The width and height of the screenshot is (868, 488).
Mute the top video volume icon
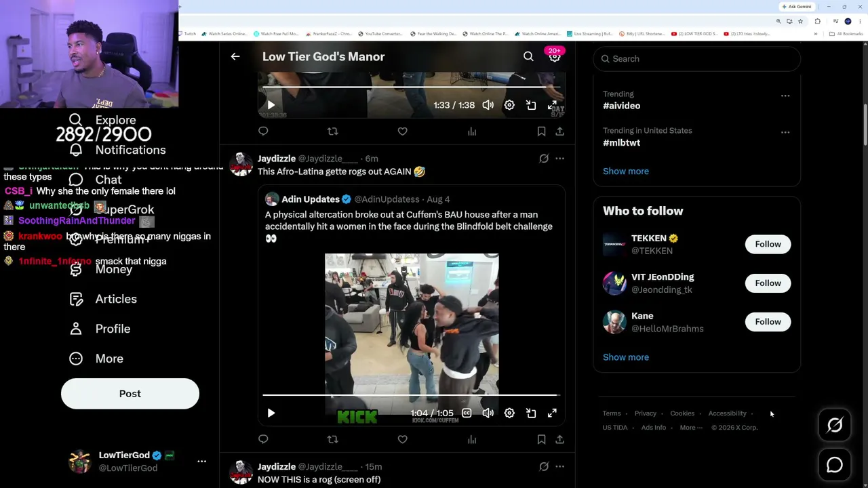click(488, 105)
